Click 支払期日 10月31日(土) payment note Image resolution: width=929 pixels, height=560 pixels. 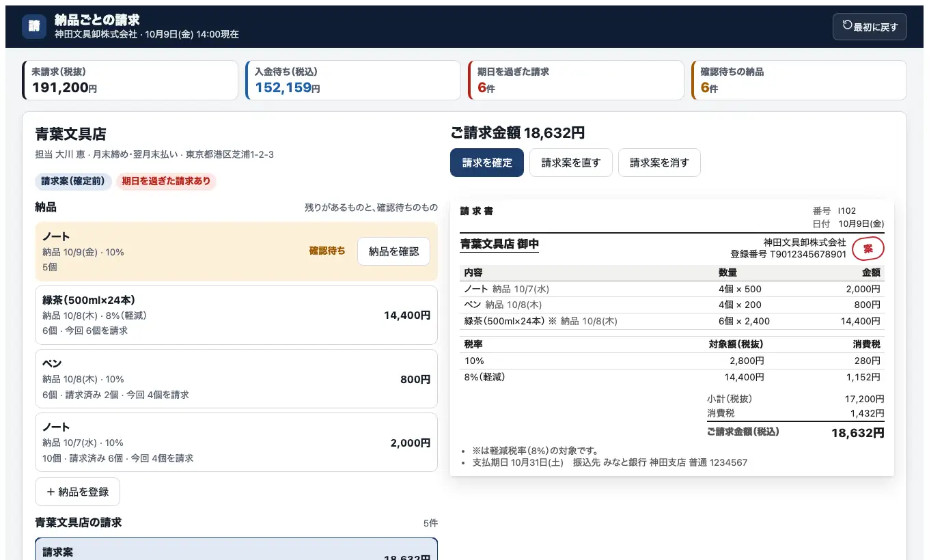pyautogui.click(x=610, y=462)
